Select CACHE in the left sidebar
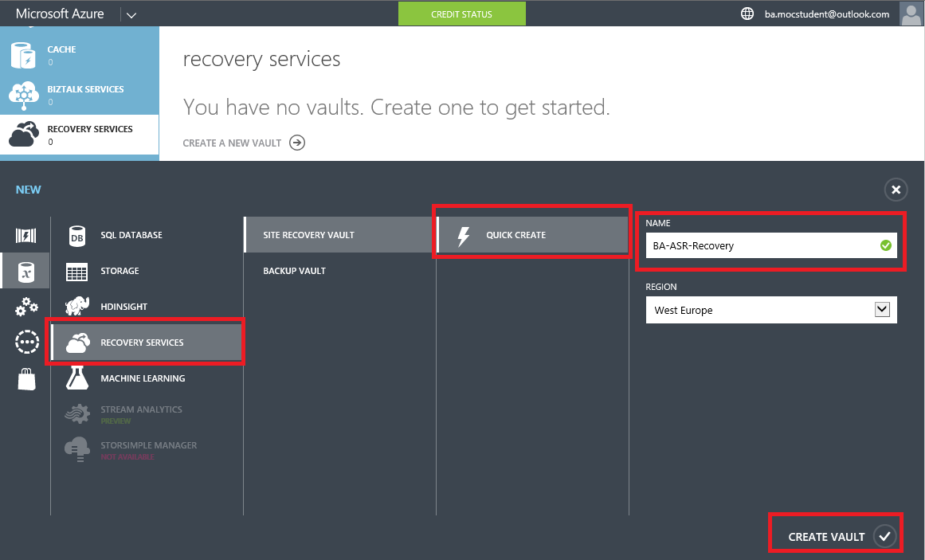The image size is (925, 560). click(79, 55)
